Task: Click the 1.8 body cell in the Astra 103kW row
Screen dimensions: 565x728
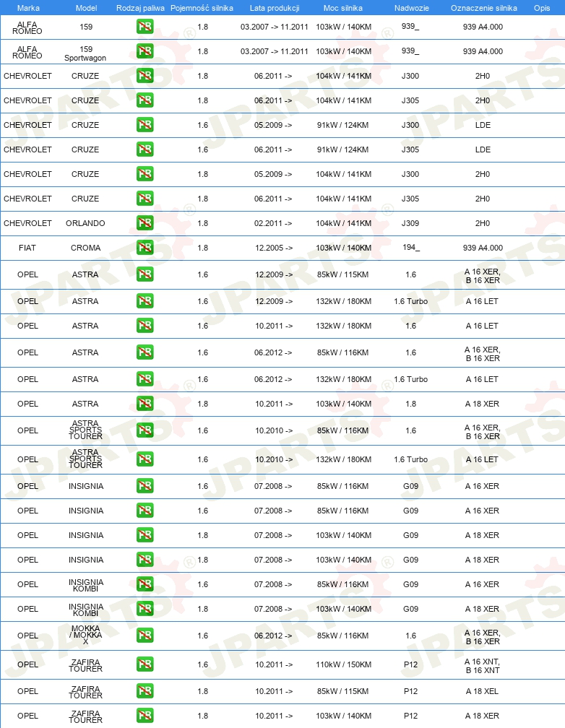Action: (x=410, y=404)
